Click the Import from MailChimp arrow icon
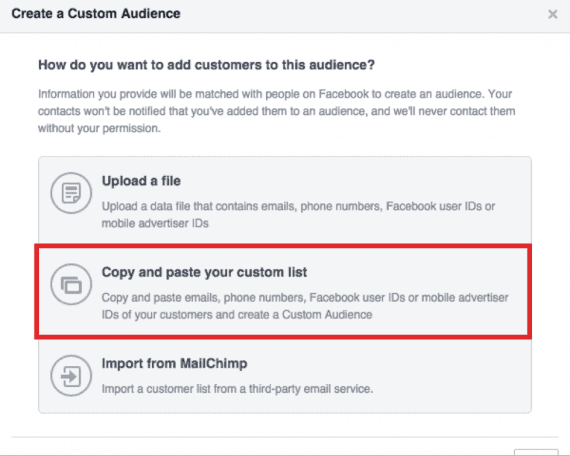Screen dimensions: 570x456 point(71,376)
